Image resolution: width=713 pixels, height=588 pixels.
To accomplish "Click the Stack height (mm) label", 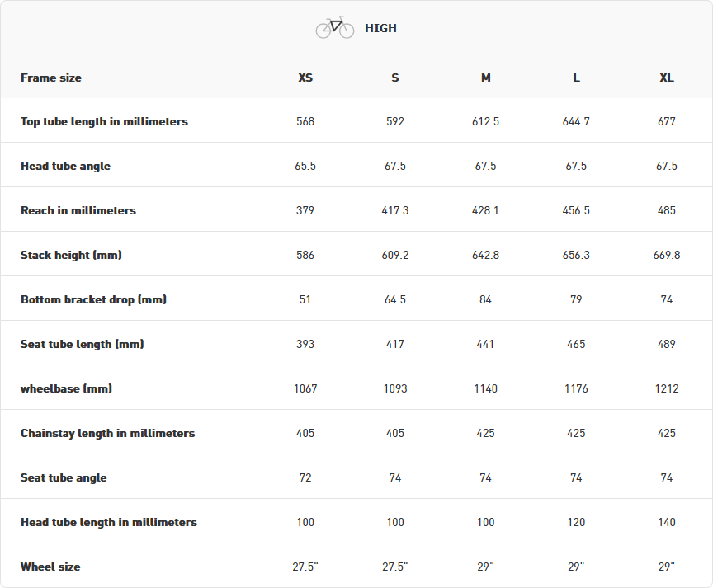I will coord(71,255).
